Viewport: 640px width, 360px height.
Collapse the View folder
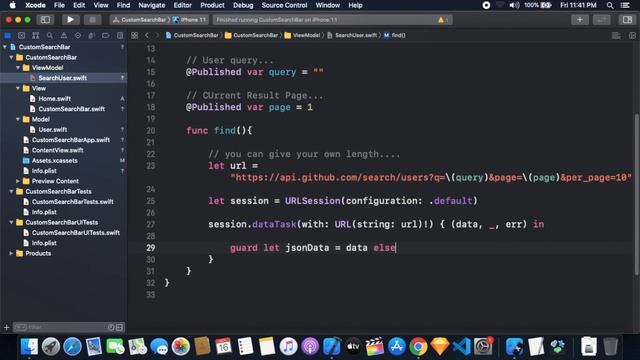18,88
